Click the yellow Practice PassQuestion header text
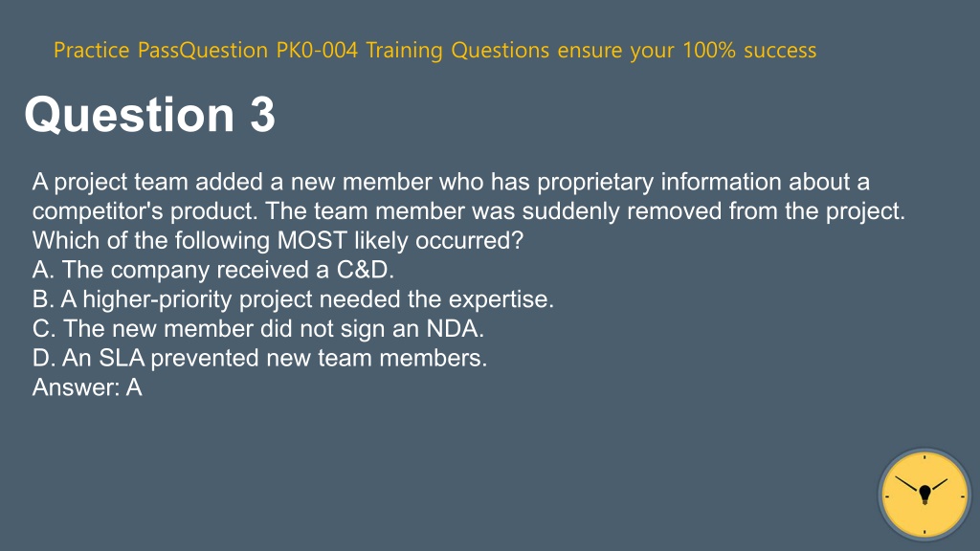Screen dimensions: 980x551 (435, 50)
